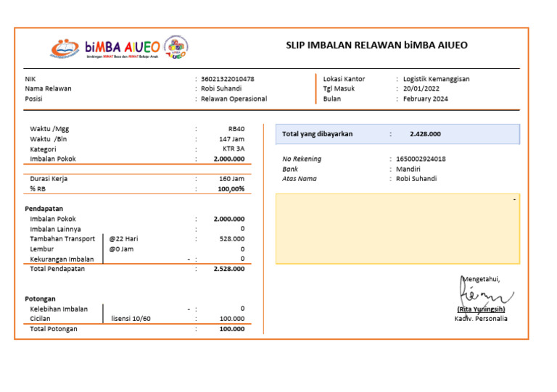Click the lisensi 10/60 cicilan note

[131, 319]
